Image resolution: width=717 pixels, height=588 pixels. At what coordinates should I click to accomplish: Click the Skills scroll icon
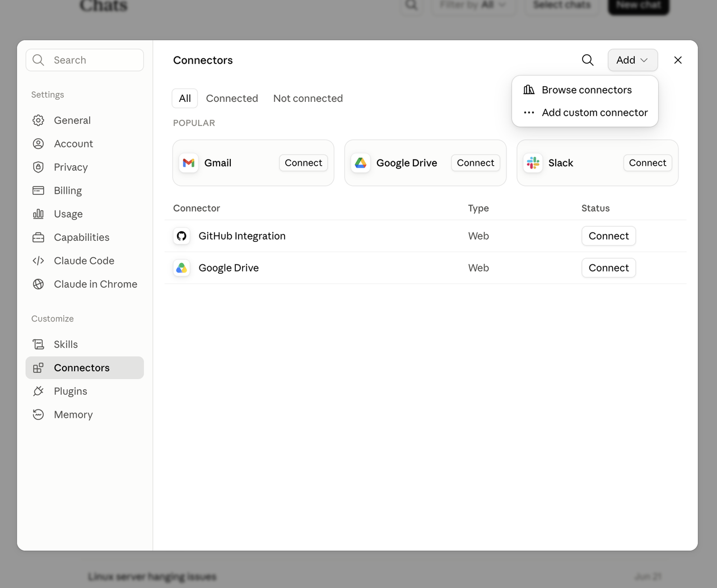38,344
